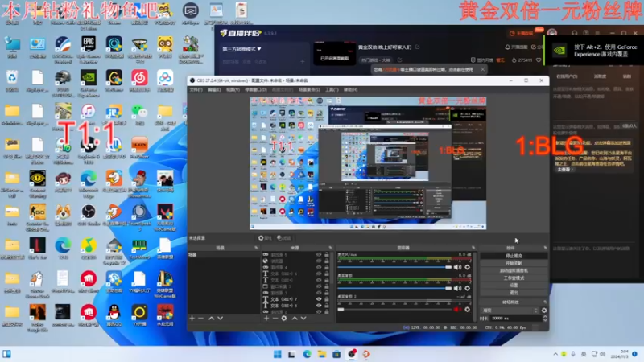Open 设置 button in OBS controls
Screen dimensions: 644x362
pos(514,286)
